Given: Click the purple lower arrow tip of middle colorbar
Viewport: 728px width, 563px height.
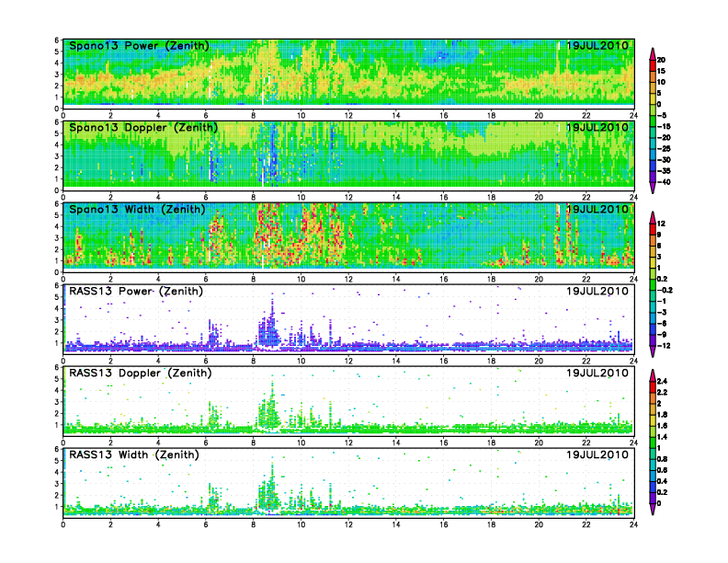Looking at the screenshot, I should [x=653, y=351].
